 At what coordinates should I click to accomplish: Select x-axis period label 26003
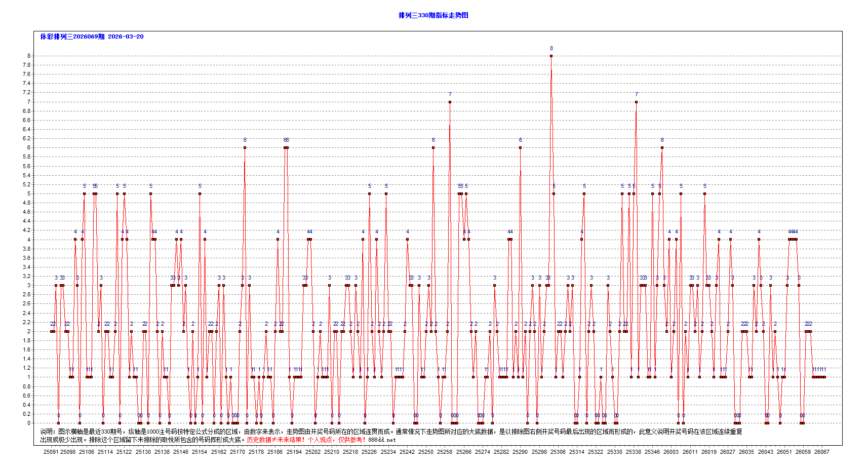click(671, 452)
